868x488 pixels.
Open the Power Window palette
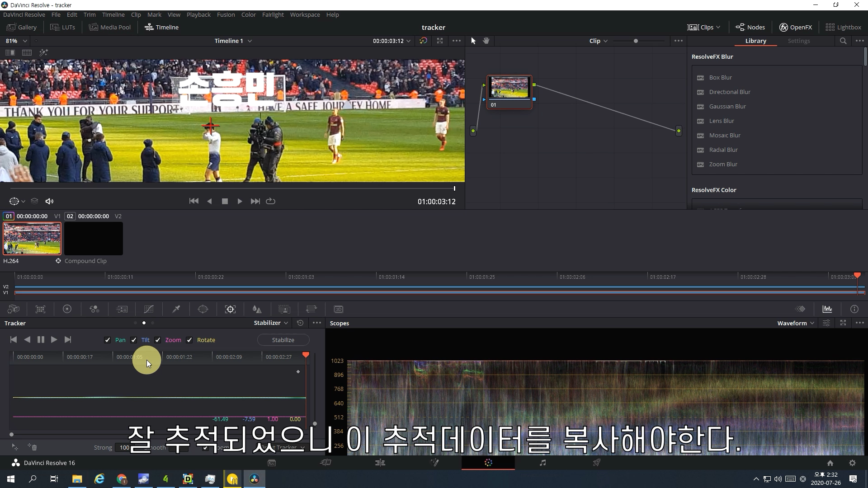203,309
